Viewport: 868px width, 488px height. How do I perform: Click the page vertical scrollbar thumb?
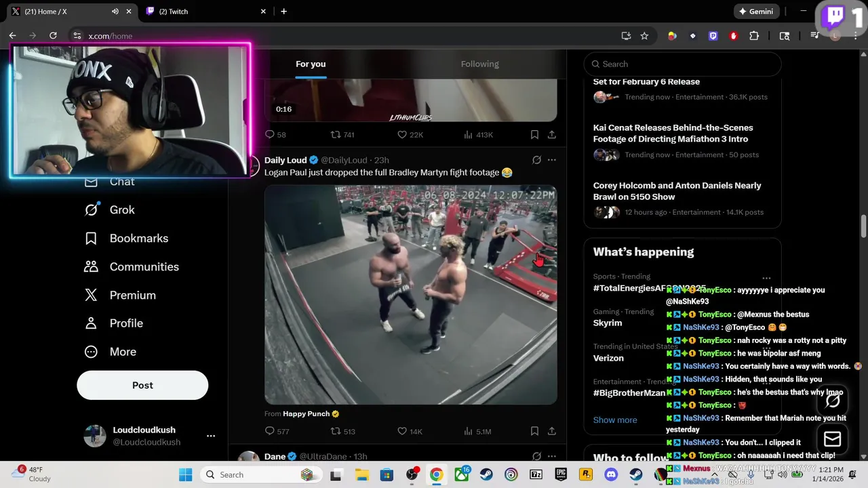coord(863,226)
